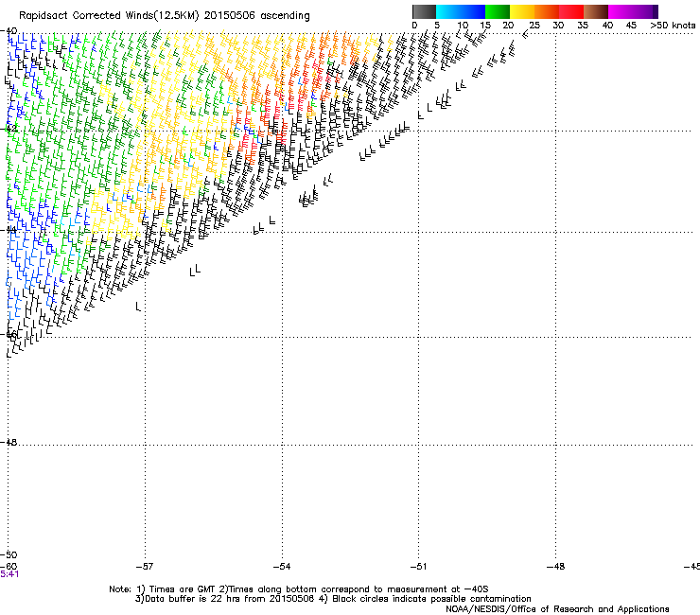Click the gray 0-5 knots legend swatch
Viewport: 700px width, 615px height.
pyautogui.click(x=424, y=11)
